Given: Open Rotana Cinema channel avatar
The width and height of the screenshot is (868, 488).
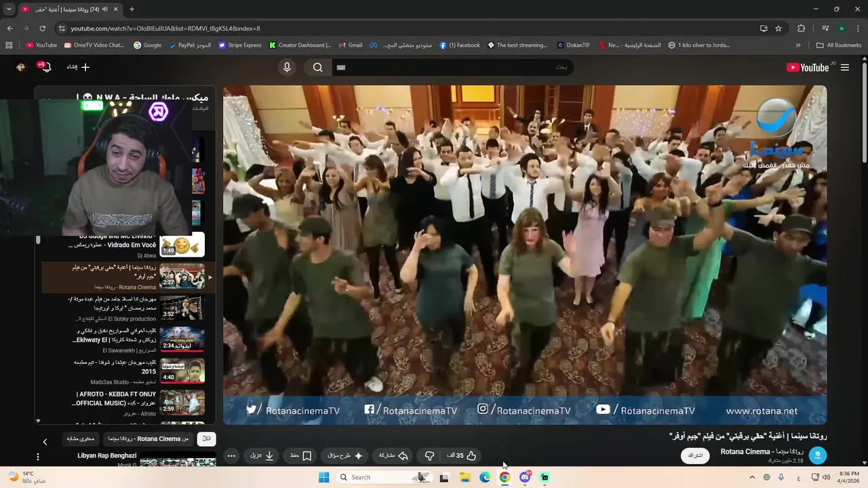Looking at the screenshot, I should tap(818, 455).
